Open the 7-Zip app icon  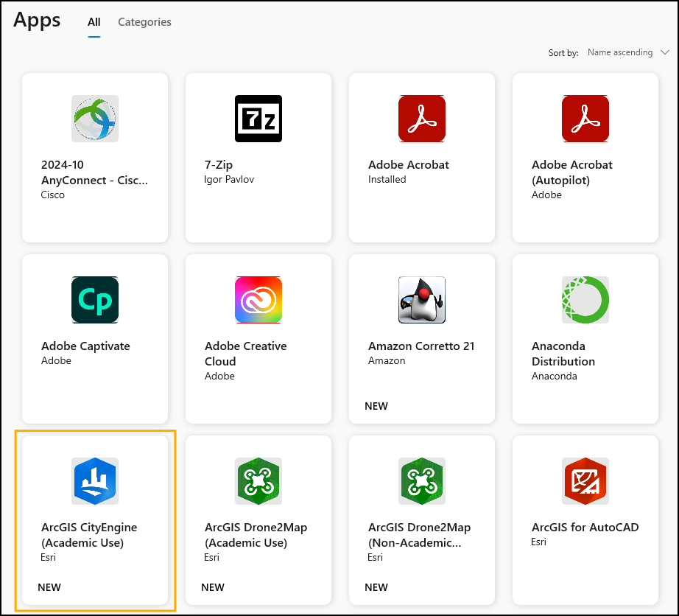pyautogui.click(x=258, y=119)
